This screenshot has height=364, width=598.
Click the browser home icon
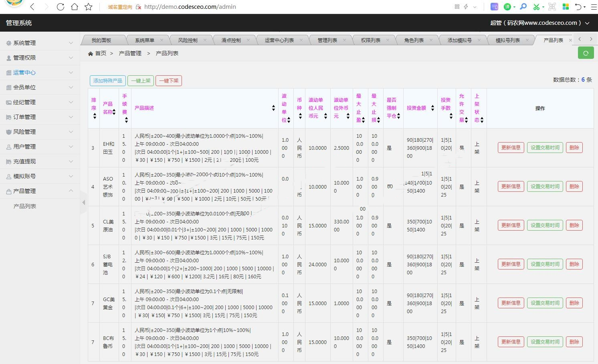pyautogui.click(x=75, y=7)
